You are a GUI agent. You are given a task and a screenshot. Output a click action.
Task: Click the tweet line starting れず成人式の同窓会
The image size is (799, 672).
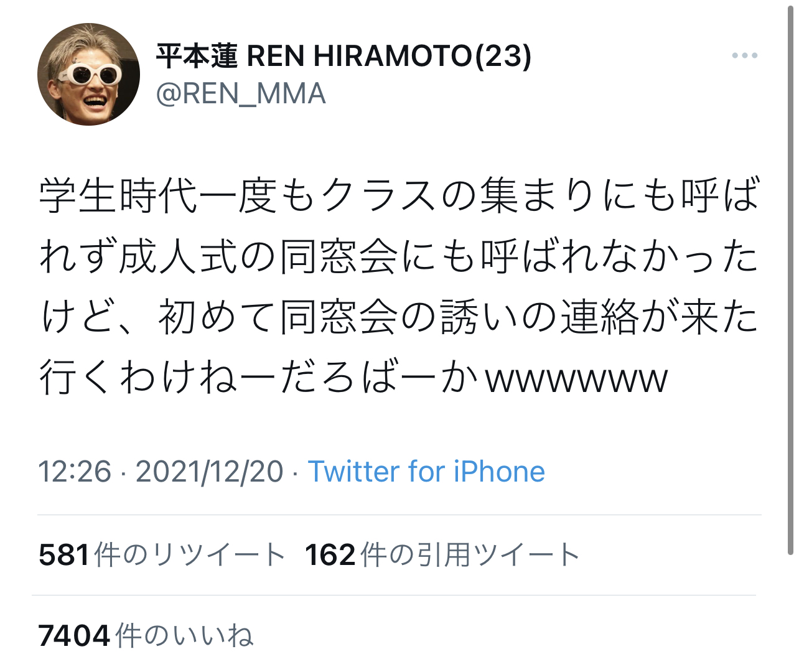coord(399,256)
